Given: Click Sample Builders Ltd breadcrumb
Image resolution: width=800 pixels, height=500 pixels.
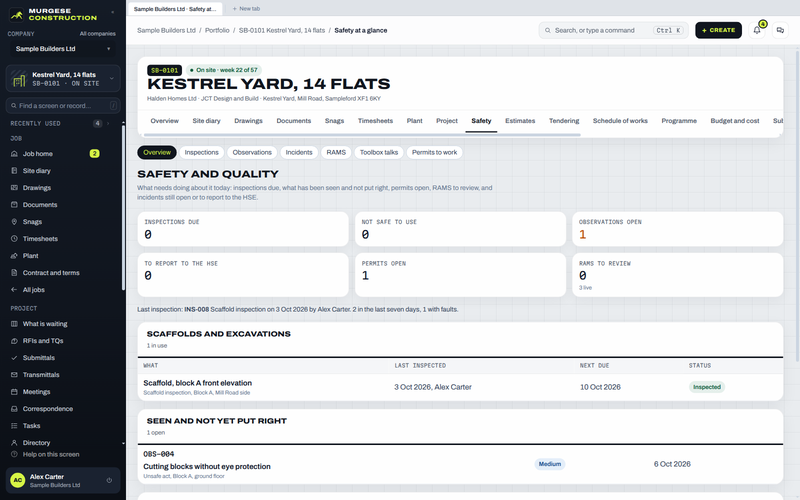Looking at the screenshot, I should coord(166,30).
